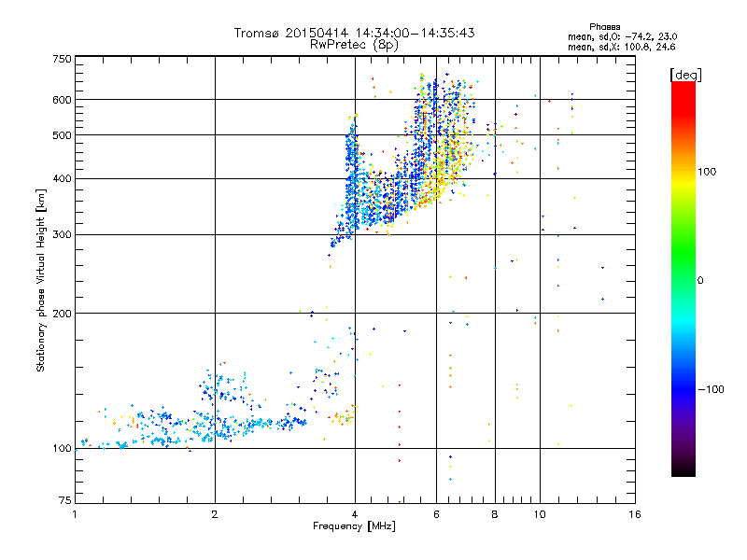Click the plot title 'Tromsø 20150414 14:34:00-14:35:43'
The height and width of the screenshot is (560, 747).
[x=354, y=33]
